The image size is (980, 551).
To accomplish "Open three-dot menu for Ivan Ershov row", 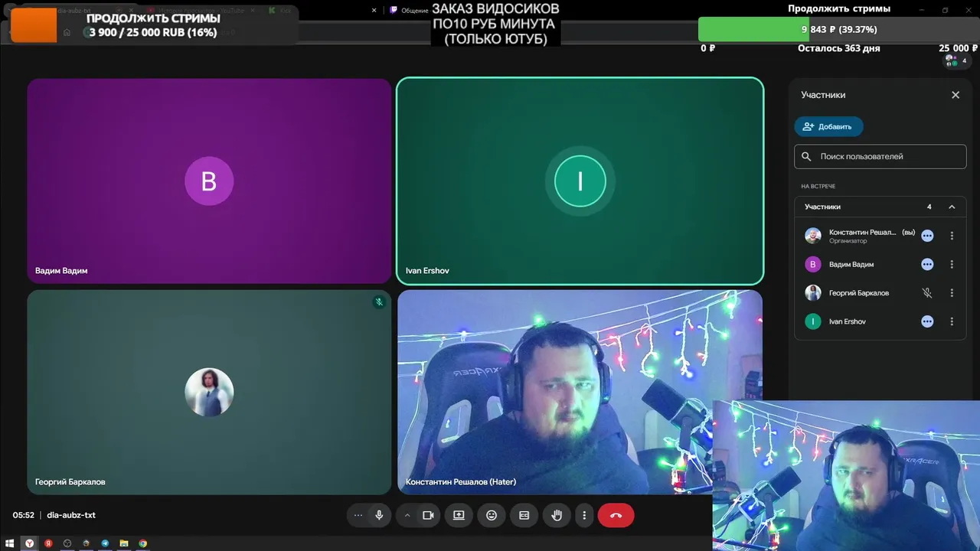I will 952,321.
